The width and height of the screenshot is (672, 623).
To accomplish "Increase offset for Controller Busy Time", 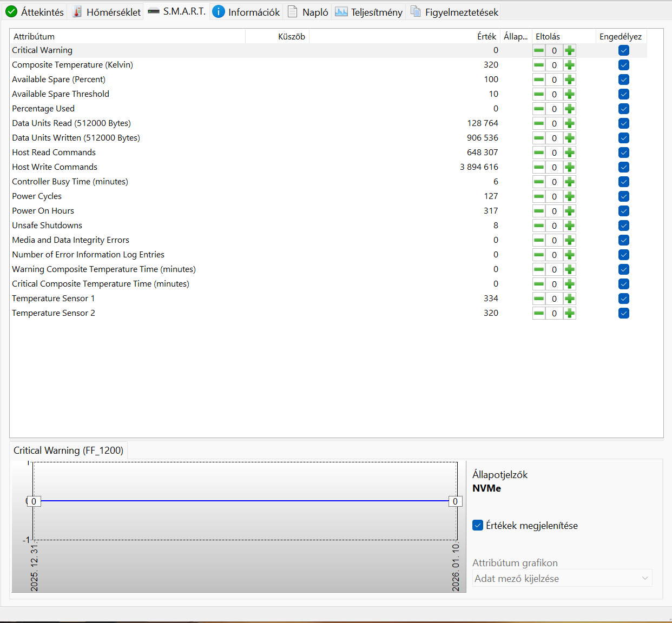I will (x=569, y=182).
